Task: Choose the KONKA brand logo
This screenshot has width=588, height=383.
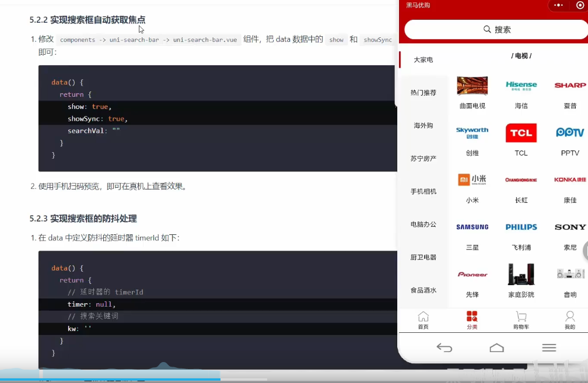Action: coord(570,180)
